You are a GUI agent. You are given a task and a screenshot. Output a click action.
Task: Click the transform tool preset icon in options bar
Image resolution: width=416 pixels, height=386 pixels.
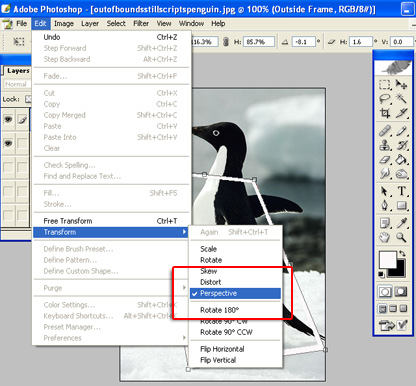[19, 42]
